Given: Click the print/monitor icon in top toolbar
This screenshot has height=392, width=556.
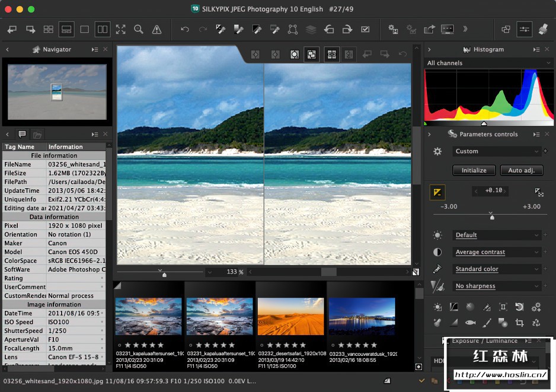Looking at the screenshot, I should tap(447, 29).
